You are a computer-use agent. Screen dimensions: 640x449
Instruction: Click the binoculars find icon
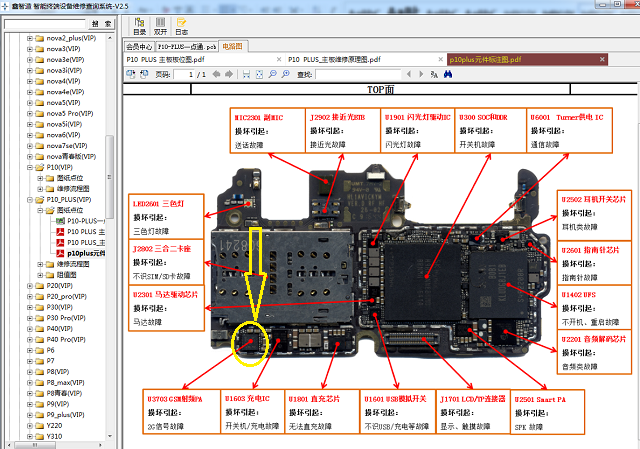click(x=448, y=74)
